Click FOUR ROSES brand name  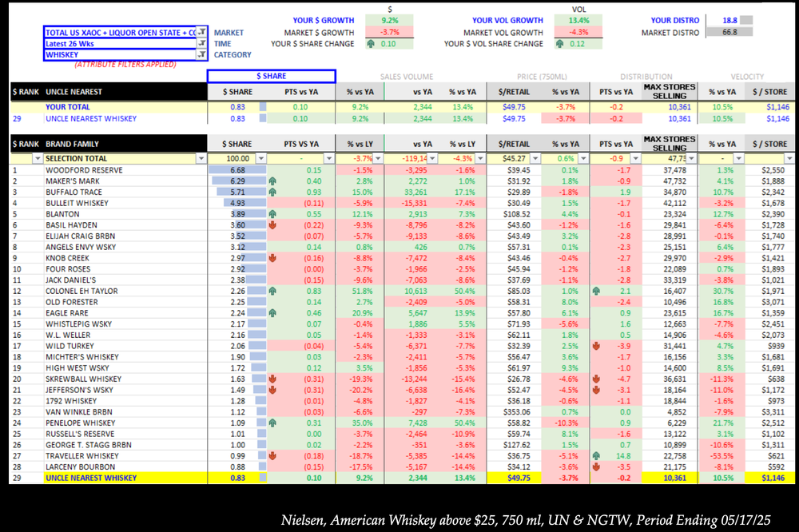(68, 269)
